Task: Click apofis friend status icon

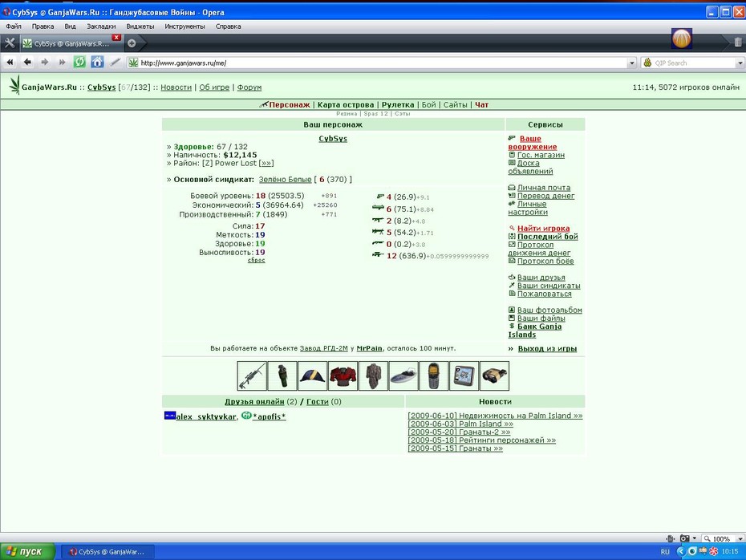Action: point(246,416)
